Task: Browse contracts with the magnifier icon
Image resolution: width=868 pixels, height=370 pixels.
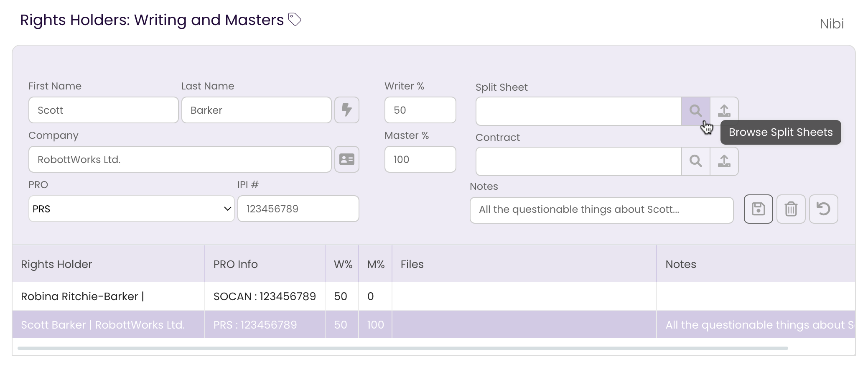Action: tap(696, 161)
